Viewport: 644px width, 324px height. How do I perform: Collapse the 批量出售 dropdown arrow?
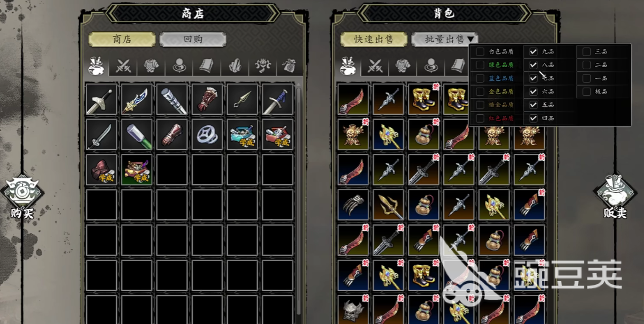(x=470, y=40)
